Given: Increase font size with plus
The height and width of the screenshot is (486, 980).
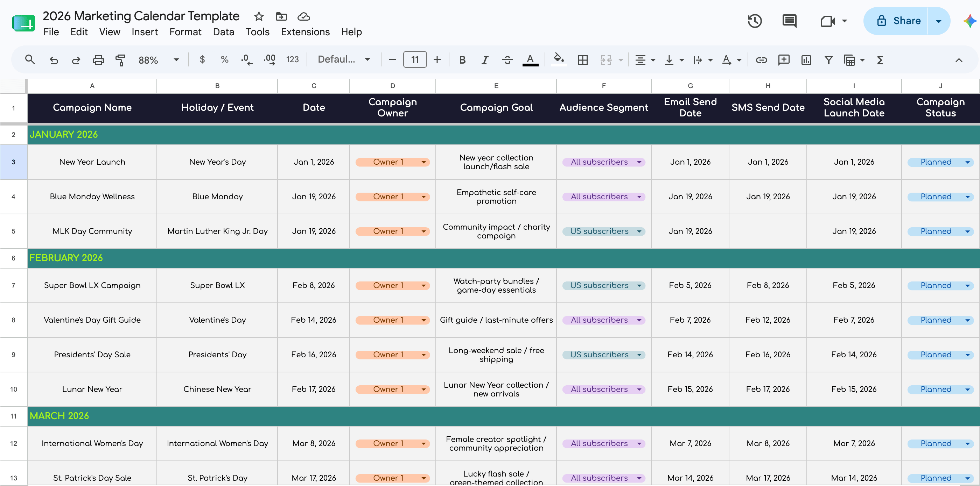Looking at the screenshot, I should click(x=437, y=60).
